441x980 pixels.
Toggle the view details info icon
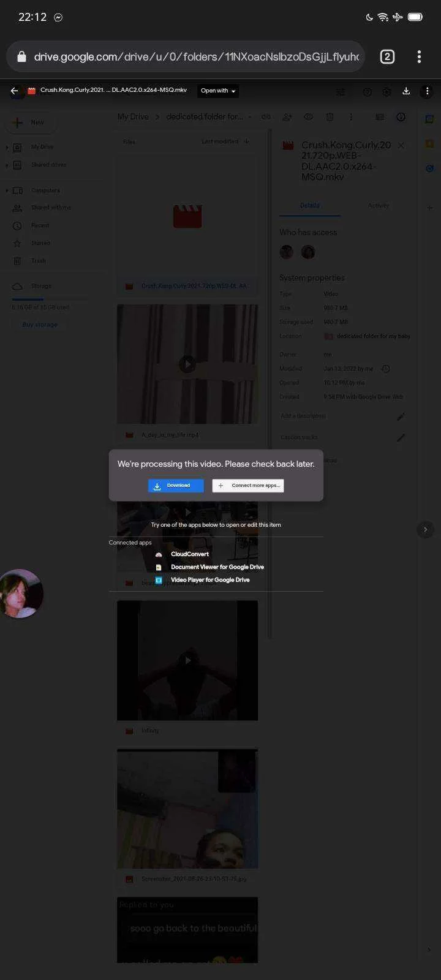point(401,116)
